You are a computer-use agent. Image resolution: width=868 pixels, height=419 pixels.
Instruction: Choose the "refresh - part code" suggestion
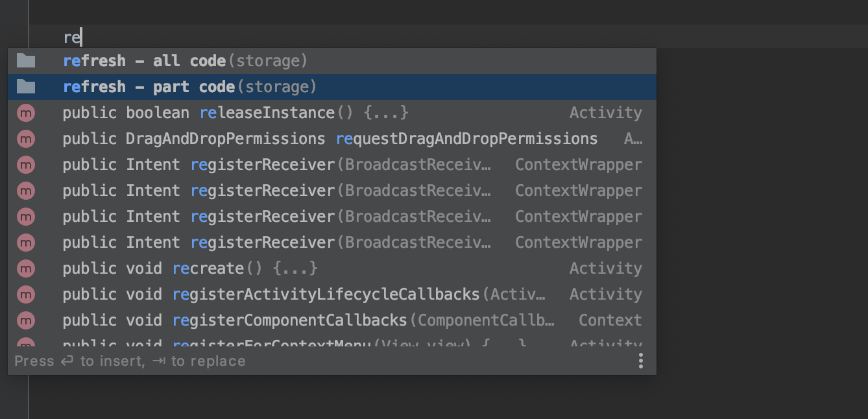pos(189,87)
